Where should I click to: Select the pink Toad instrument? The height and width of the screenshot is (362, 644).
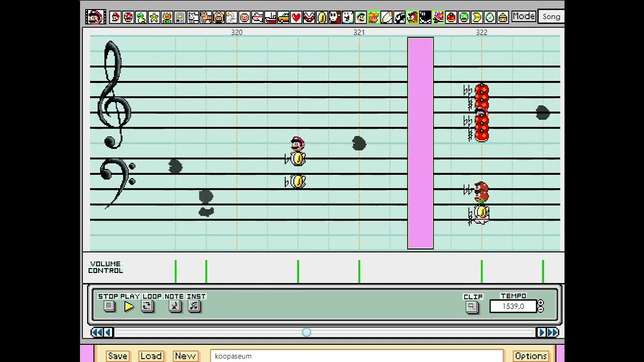tap(438, 18)
